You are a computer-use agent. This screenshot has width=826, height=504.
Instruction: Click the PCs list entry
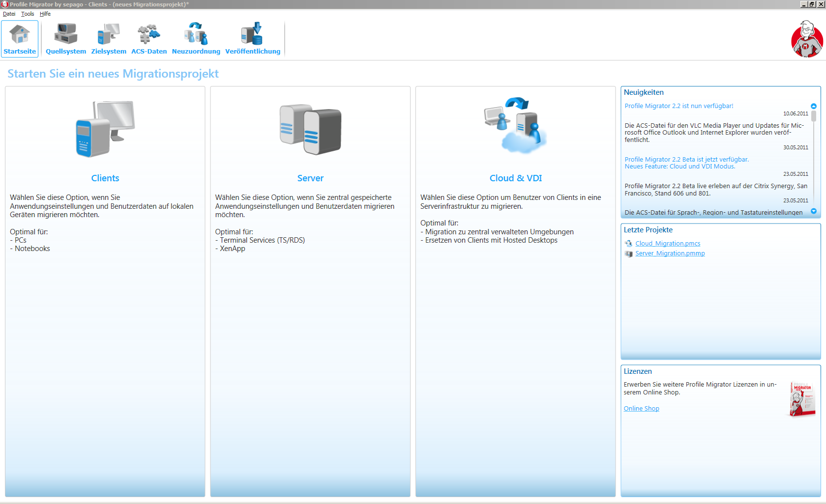21,240
